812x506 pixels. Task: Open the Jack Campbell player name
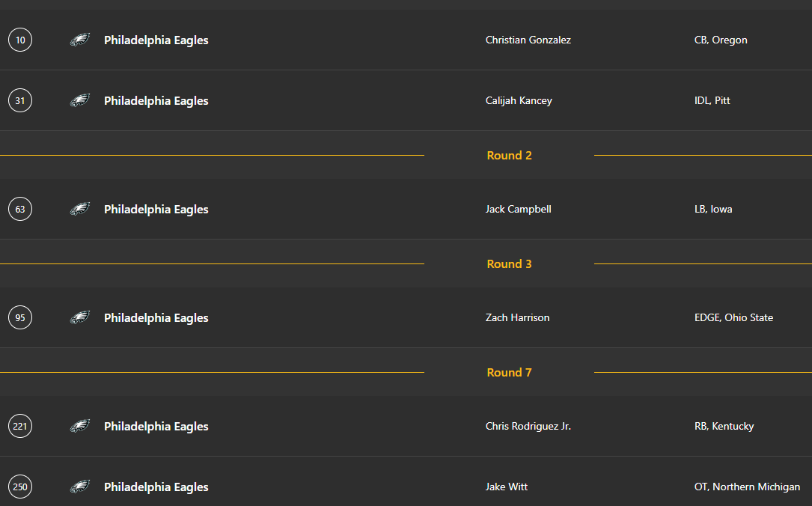click(x=518, y=209)
